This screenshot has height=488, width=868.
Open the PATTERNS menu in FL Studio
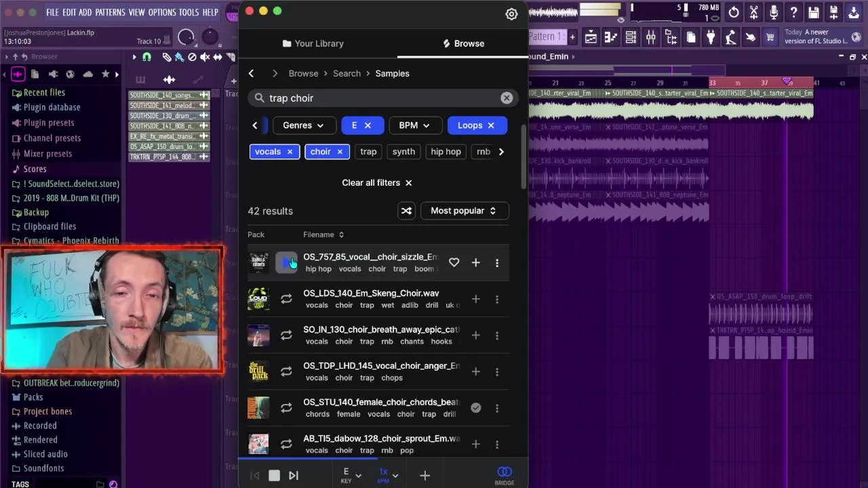pos(110,12)
